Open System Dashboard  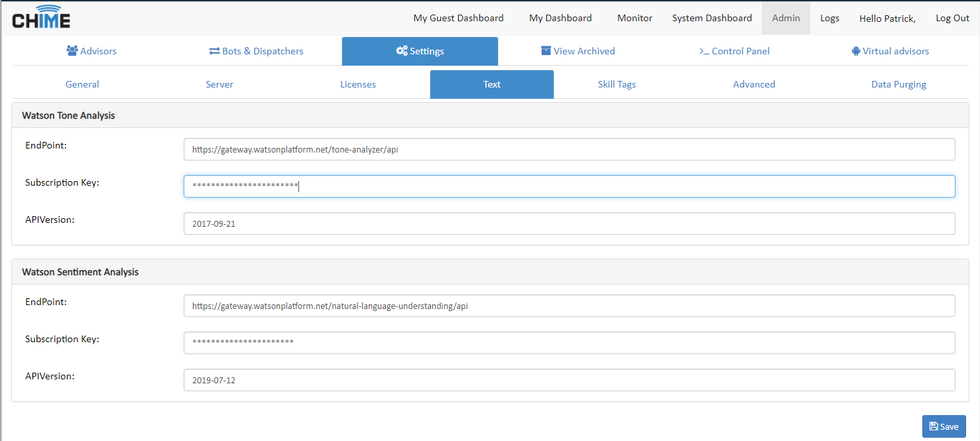point(712,18)
